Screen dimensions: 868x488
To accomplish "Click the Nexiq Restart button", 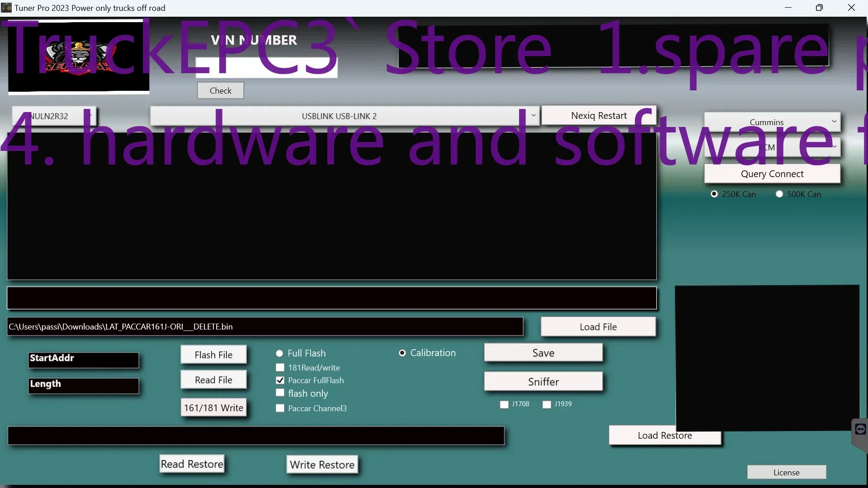I will click(x=599, y=116).
